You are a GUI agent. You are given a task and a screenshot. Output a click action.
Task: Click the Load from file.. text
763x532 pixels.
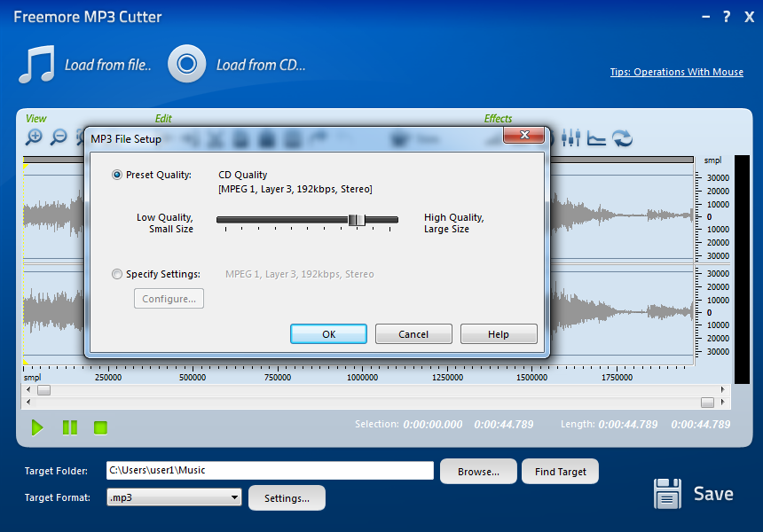(x=108, y=65)
